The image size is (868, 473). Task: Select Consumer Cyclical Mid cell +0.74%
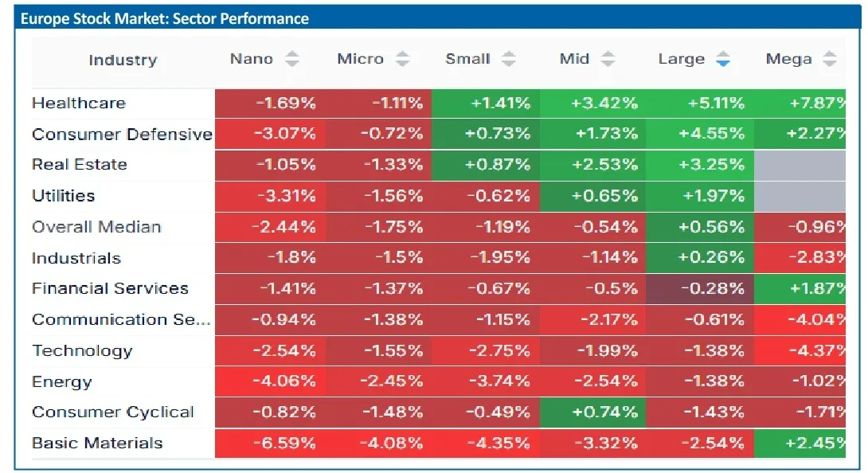pos(593,412)
